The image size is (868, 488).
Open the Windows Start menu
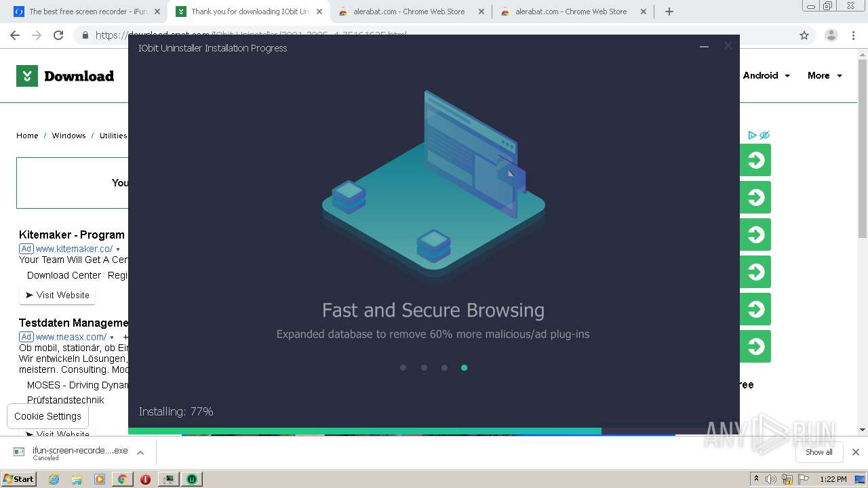[x=19, y=479]
